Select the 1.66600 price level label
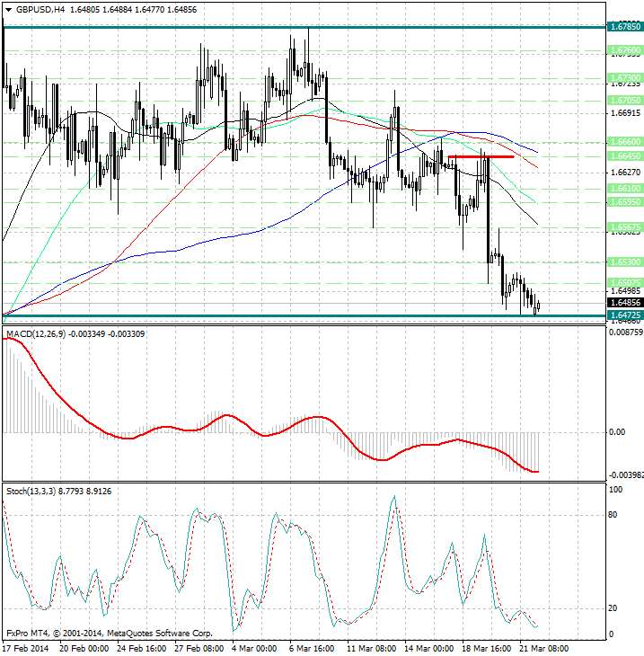Screen dimensions: 644x656 (623, 141)
